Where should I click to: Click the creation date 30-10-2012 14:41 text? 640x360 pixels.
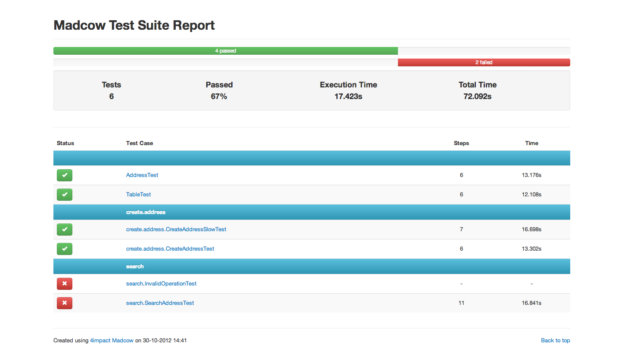click(x=164, y=340)
